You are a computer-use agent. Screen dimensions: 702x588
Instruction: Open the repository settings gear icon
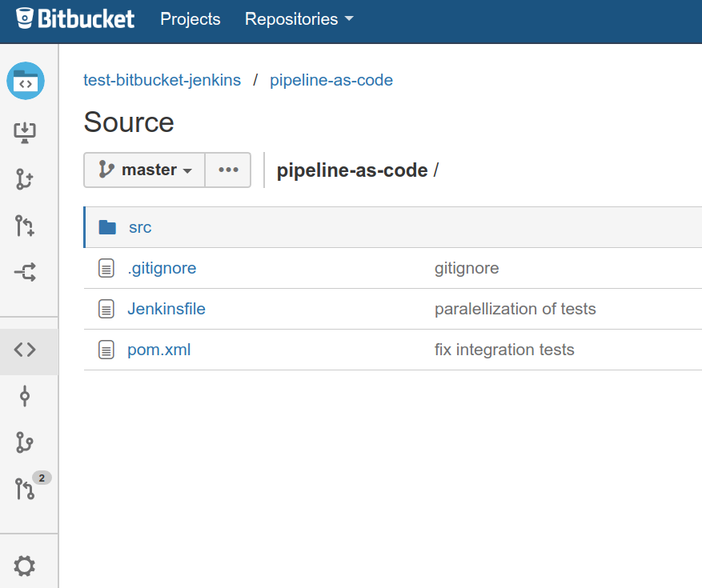pyautogui.click(x=26, y=566)
